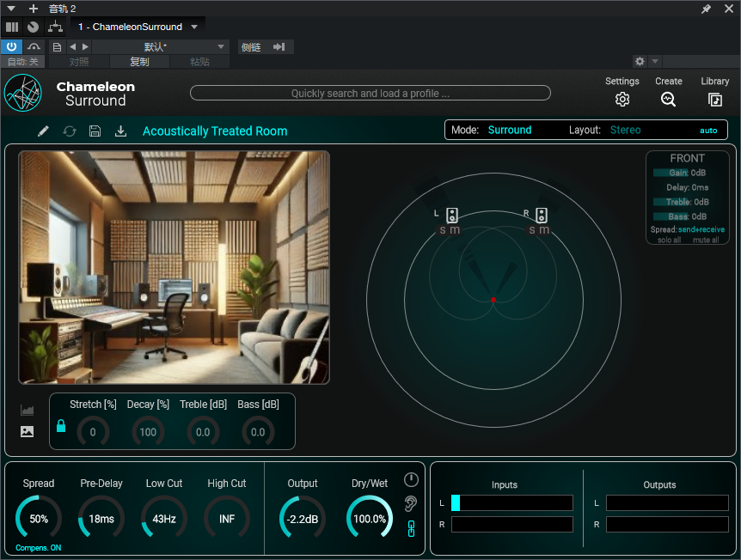
Task: Click the circular bypass icon in header
Action: (33, 27)
